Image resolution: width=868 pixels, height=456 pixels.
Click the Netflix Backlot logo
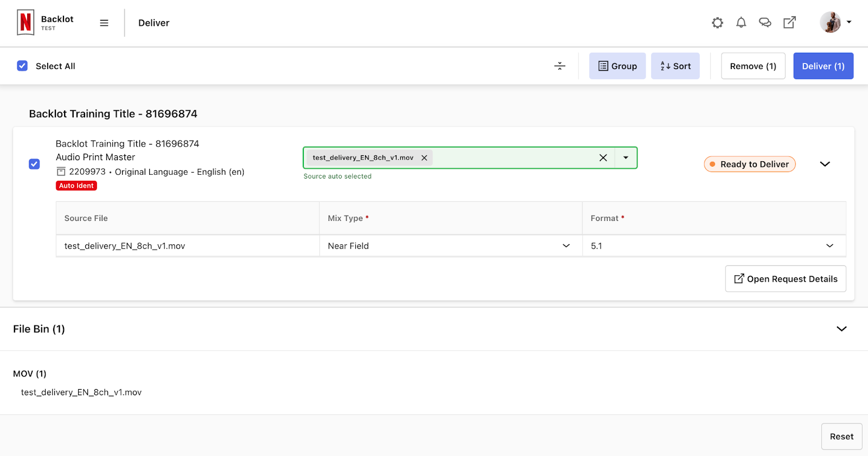(25, 23)
